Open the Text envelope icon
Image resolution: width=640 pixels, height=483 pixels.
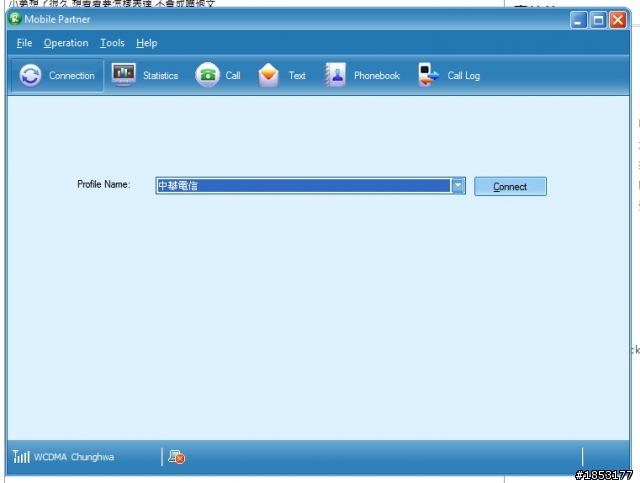[x=268, y=75]
